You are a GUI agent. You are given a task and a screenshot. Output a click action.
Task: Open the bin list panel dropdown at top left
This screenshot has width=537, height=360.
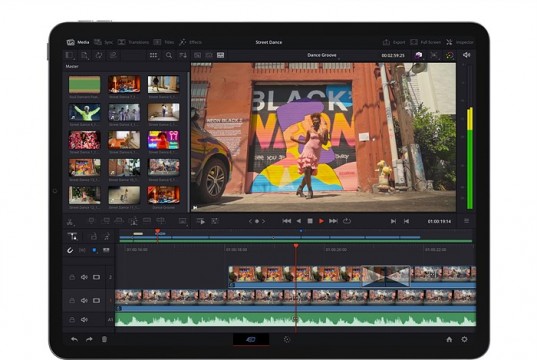[x=70, y=55]
